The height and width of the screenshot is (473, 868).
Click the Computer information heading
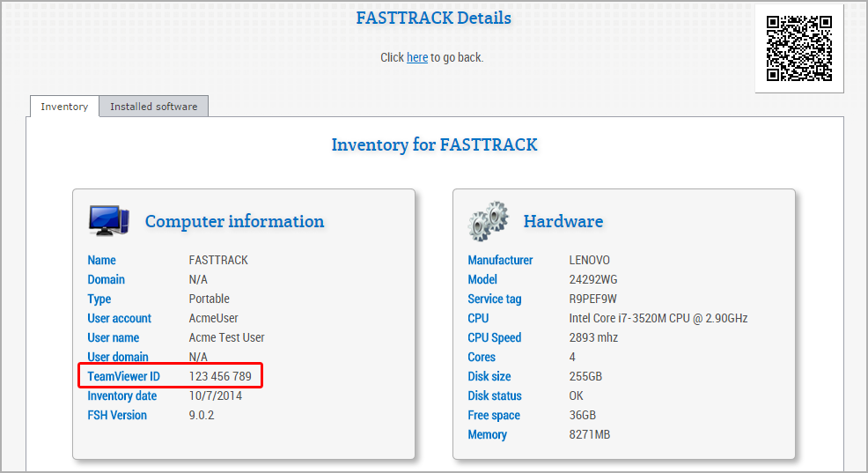234,222
